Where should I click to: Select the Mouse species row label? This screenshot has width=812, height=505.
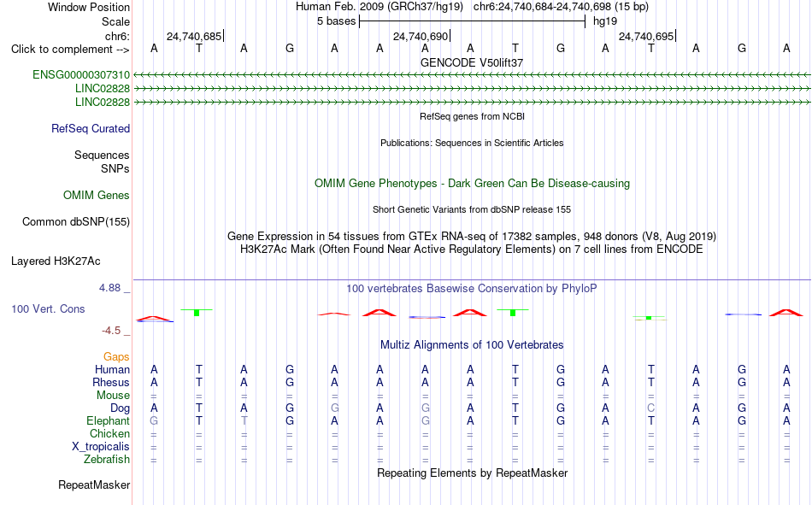[x=113, y=395]
